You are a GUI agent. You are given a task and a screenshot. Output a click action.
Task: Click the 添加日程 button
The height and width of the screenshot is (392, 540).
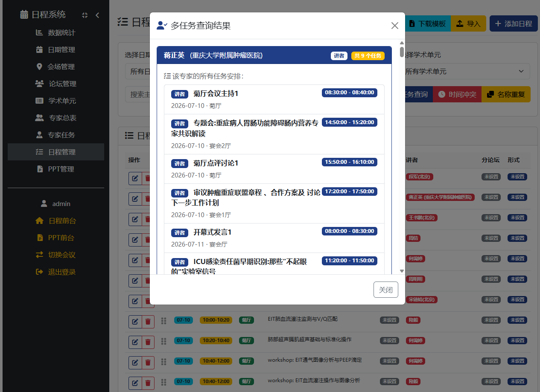point(514,23)
